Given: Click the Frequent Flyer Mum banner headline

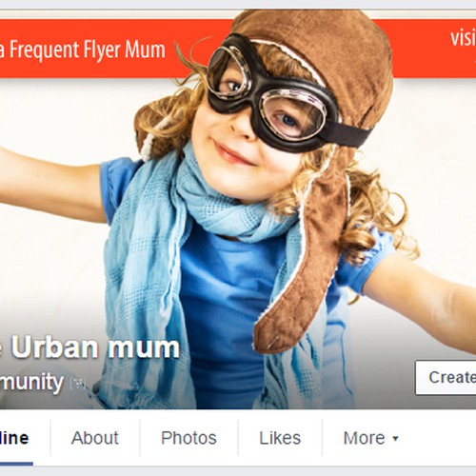Looking at the screenshot, I should pos(83,50).
